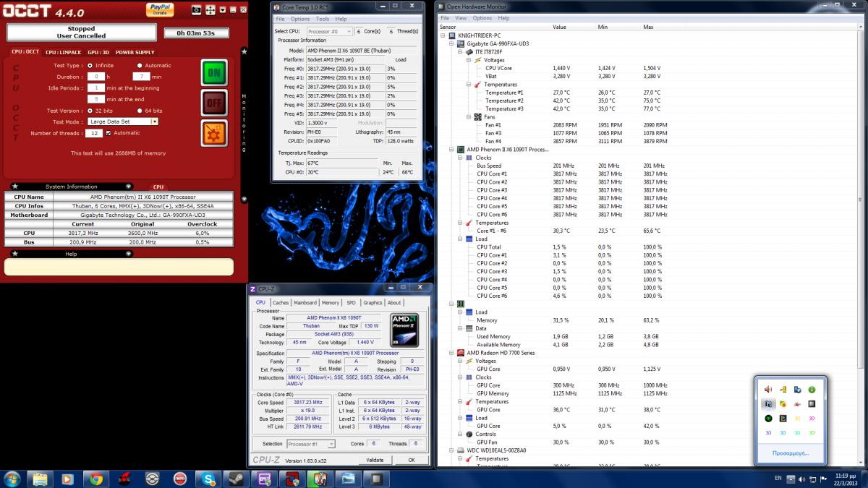
Task: Click the Razer green logo tray icon
Action: [768, 419]
